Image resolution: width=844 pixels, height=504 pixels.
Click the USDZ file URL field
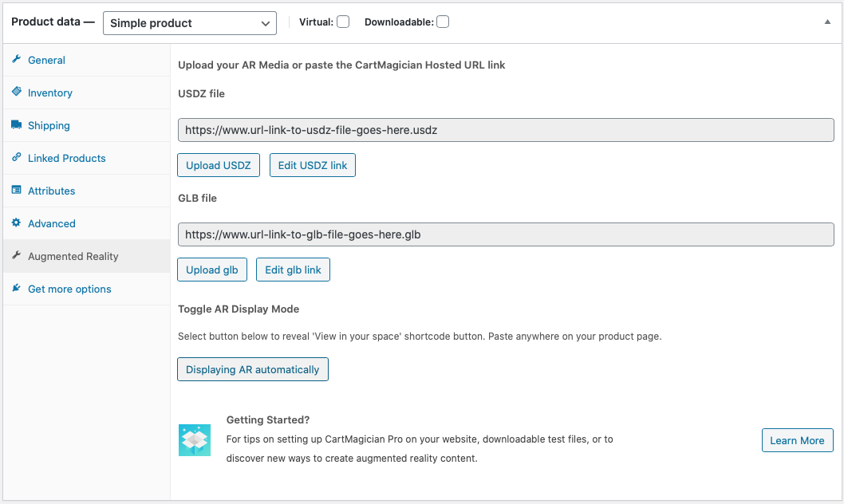click(x=506, y=130)
